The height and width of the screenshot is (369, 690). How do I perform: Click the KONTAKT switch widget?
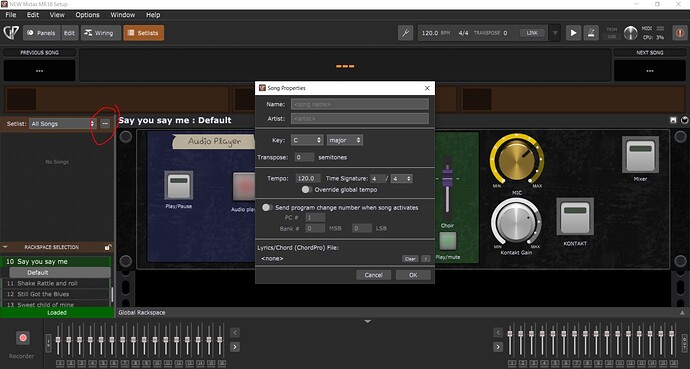(575, 216)
